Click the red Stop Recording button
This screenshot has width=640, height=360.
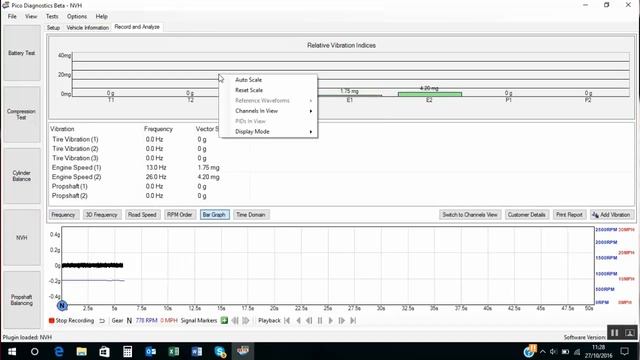(71, 320)
